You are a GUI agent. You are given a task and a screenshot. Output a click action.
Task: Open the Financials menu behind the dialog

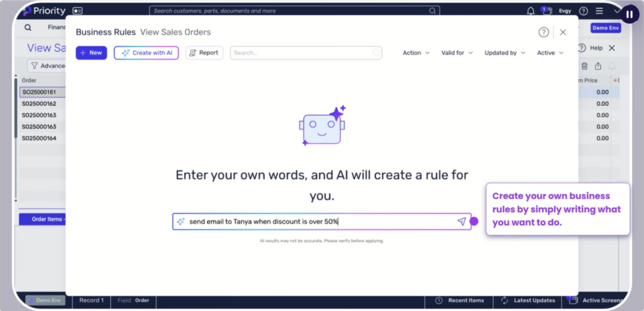[57, 27]
